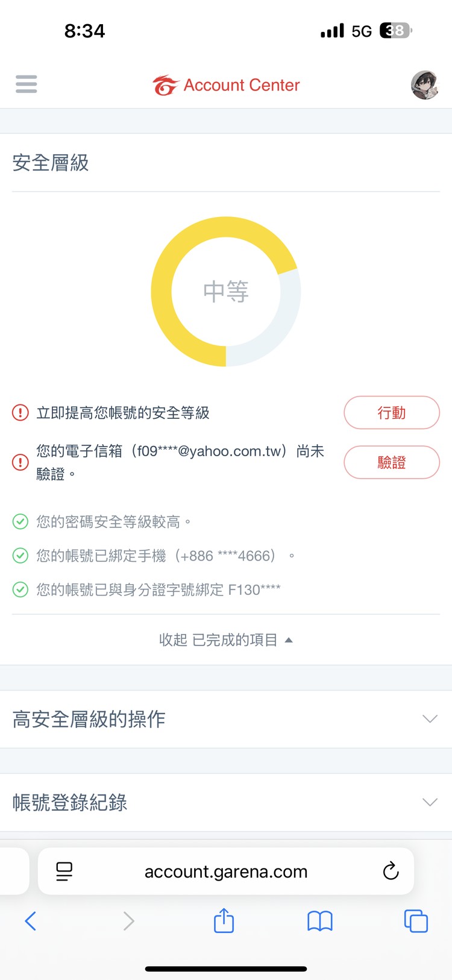
Task: Click the 驗證 email button
Action: point(391,462)
